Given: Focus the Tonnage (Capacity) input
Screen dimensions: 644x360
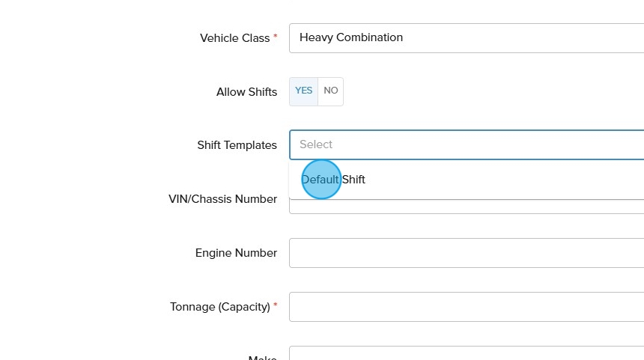Looking at the screenshot, I should click(466, 307).
